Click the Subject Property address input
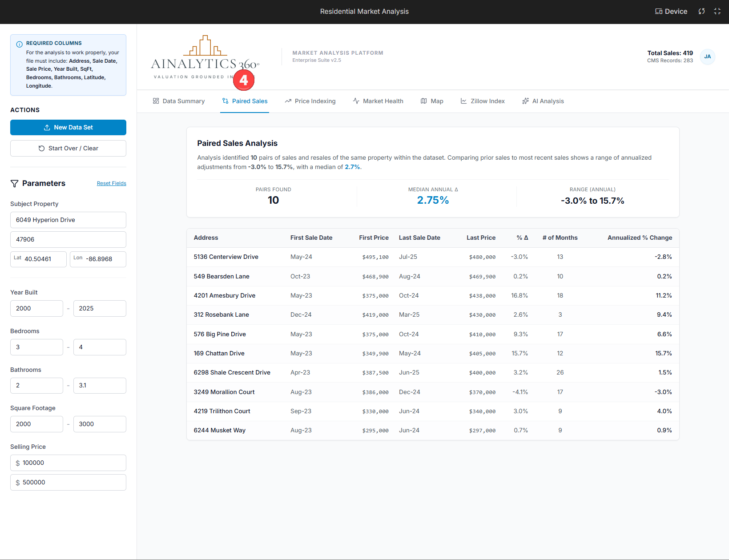 (x=68, y=220)
